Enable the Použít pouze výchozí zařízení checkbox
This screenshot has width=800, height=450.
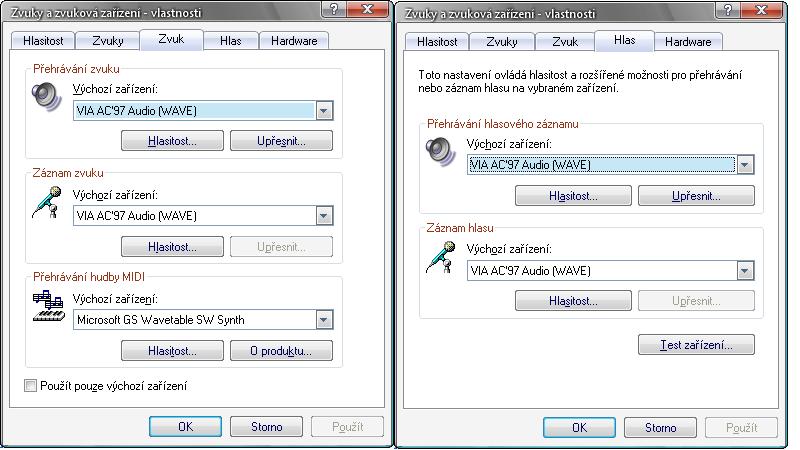[x=30, y=386]
